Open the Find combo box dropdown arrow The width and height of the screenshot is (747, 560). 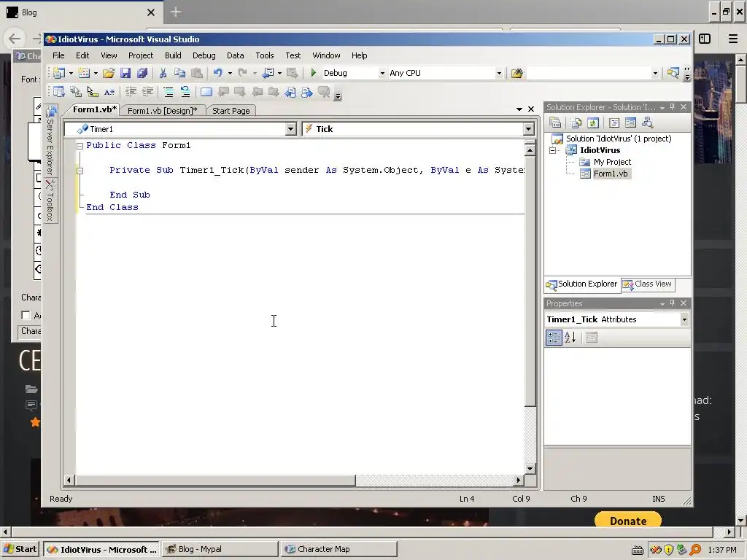655,74
